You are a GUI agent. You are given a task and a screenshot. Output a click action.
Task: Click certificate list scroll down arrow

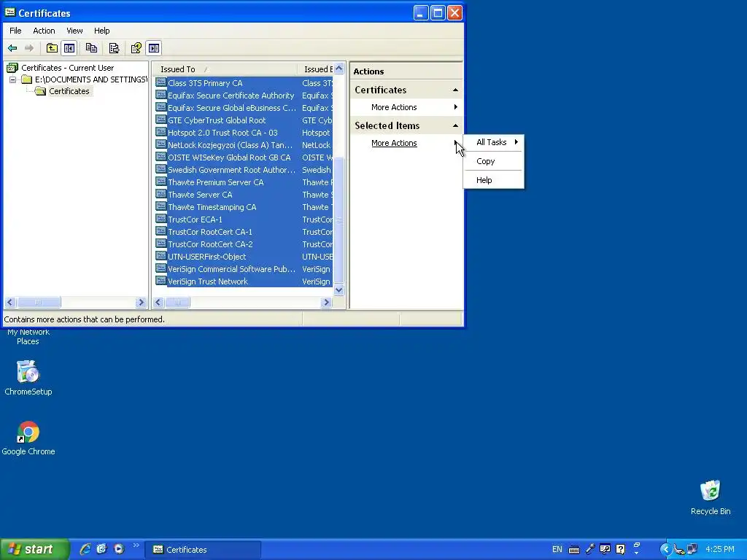[x=338, y=289]
